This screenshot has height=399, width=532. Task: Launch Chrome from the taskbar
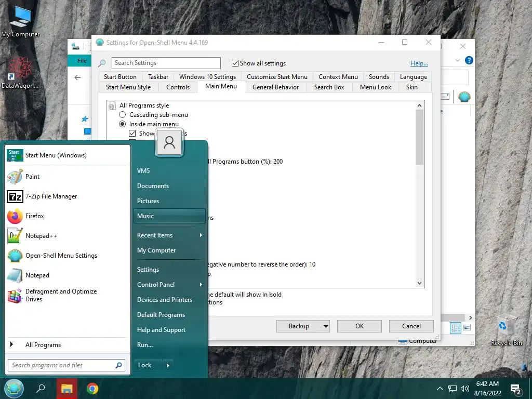point(92,389)
